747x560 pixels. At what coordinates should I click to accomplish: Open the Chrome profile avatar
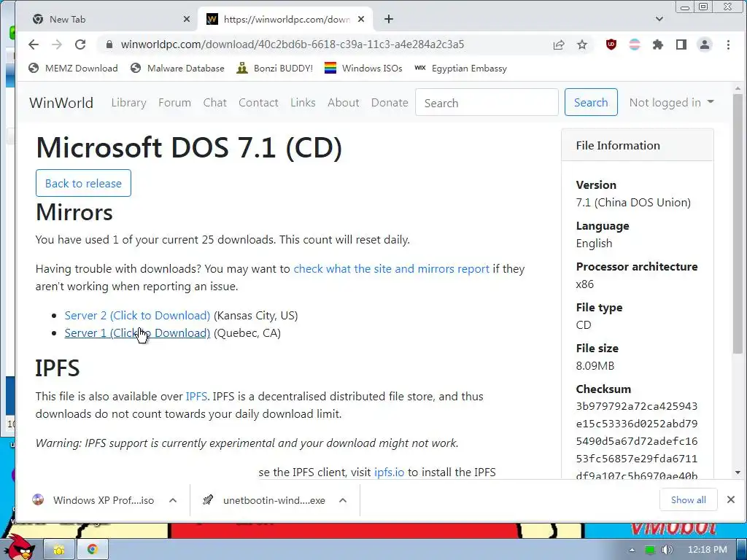click(705, 44)
